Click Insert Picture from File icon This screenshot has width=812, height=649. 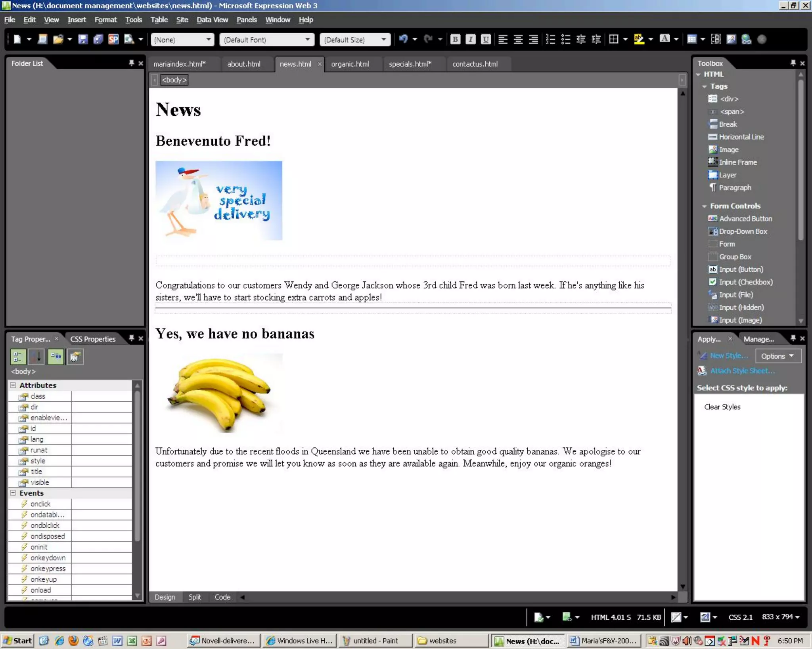731,39
